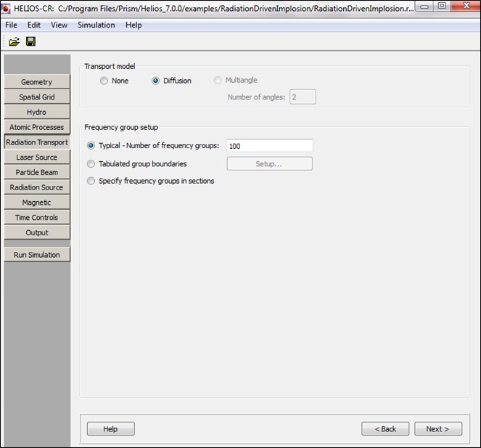Click the Save floppy disk icon

click(x=30, y=41)
